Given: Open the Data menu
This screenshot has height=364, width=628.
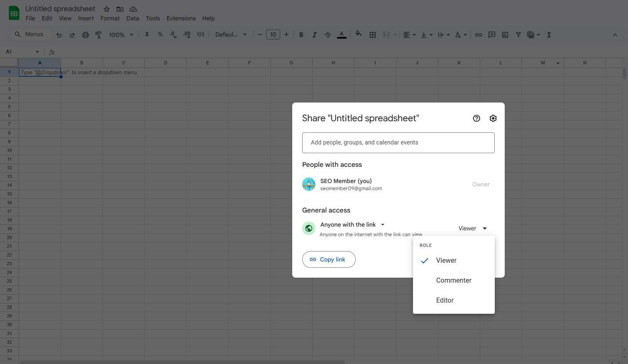Looking at the screenshot, I should pos(133,18).
